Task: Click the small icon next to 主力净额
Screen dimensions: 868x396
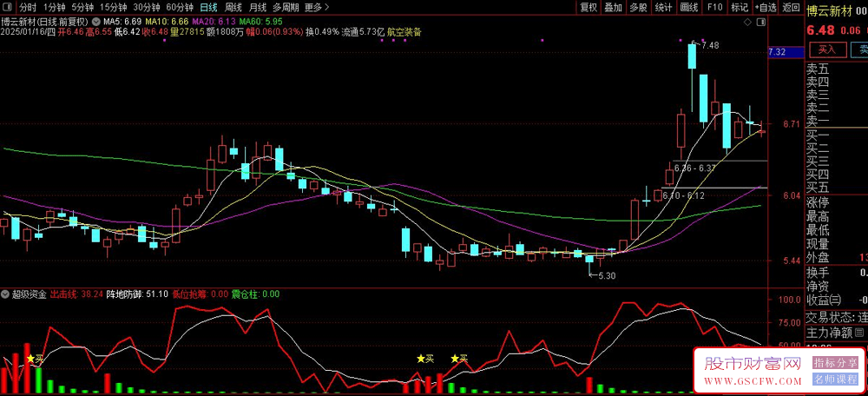Action: (858, 333)
